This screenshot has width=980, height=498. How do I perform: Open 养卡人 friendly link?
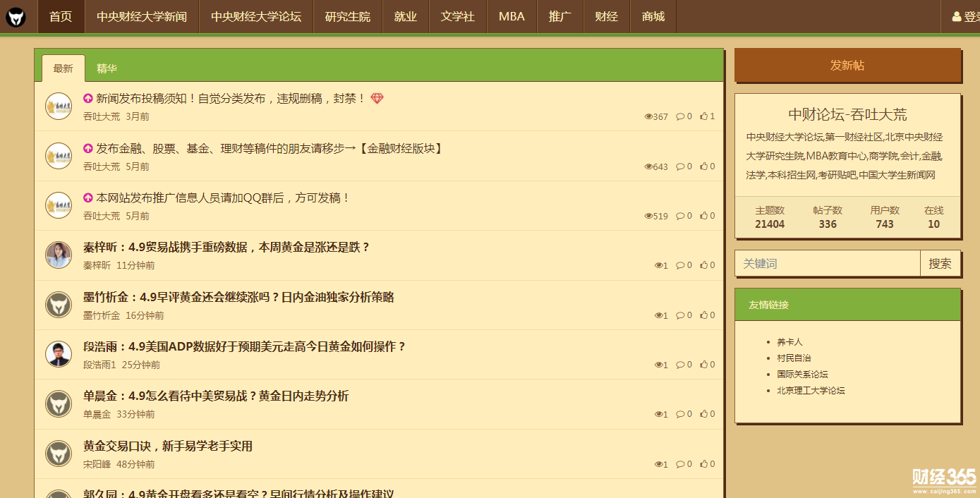pyautogui.click(x=790, y=342)
